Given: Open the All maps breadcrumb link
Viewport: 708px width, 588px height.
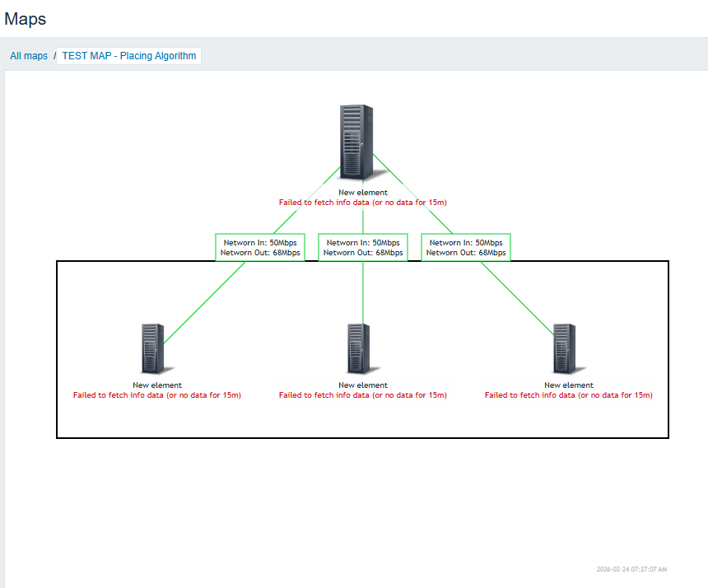Looking at the screenshot, I should coord(29,56).
